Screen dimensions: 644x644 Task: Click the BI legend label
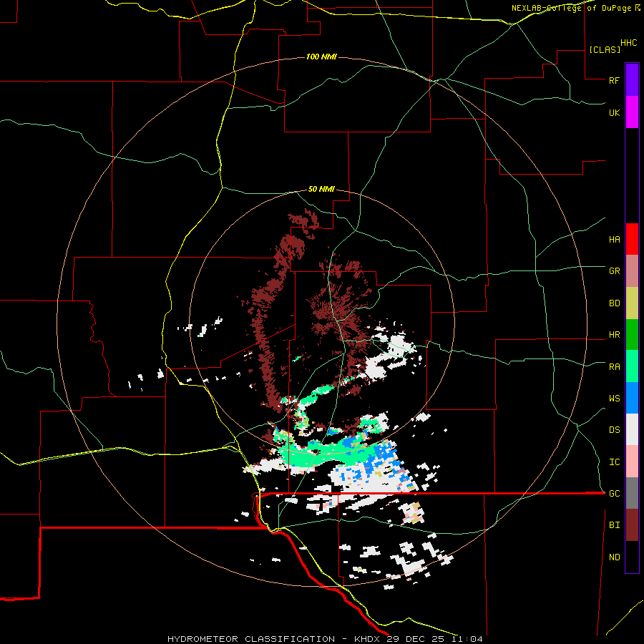tap(614, 525)
